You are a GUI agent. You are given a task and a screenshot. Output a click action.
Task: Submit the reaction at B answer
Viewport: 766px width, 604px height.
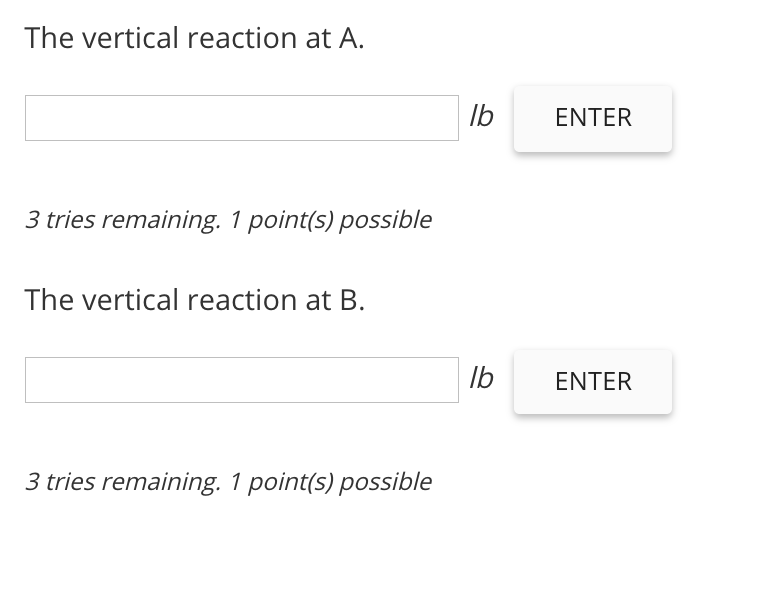pyautogui.click(x=593, y=381)
